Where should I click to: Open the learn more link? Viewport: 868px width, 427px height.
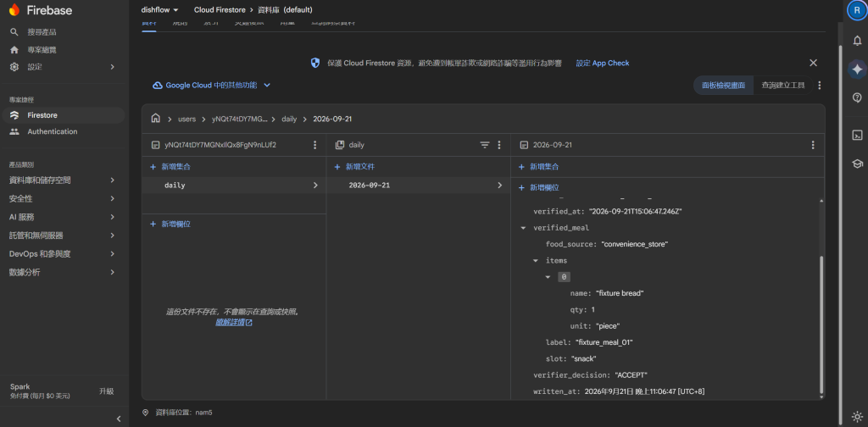click(x=234, y=322)
